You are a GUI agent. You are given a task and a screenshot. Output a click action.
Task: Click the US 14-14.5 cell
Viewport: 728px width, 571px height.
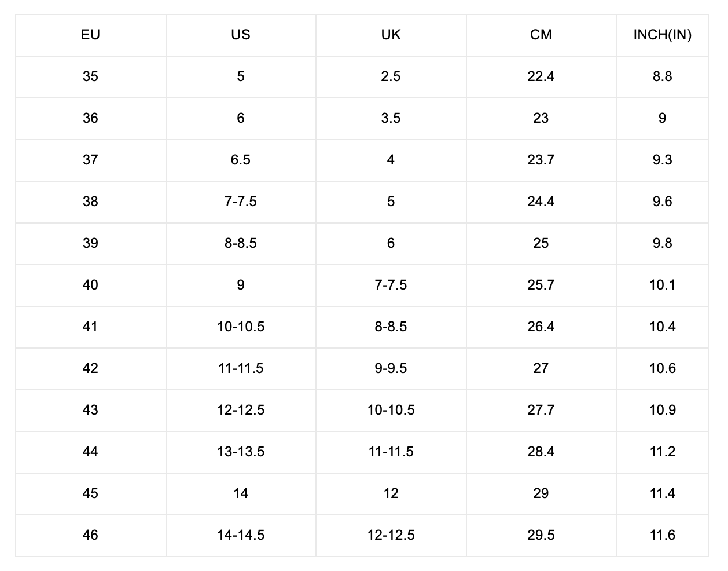point(241,535)
